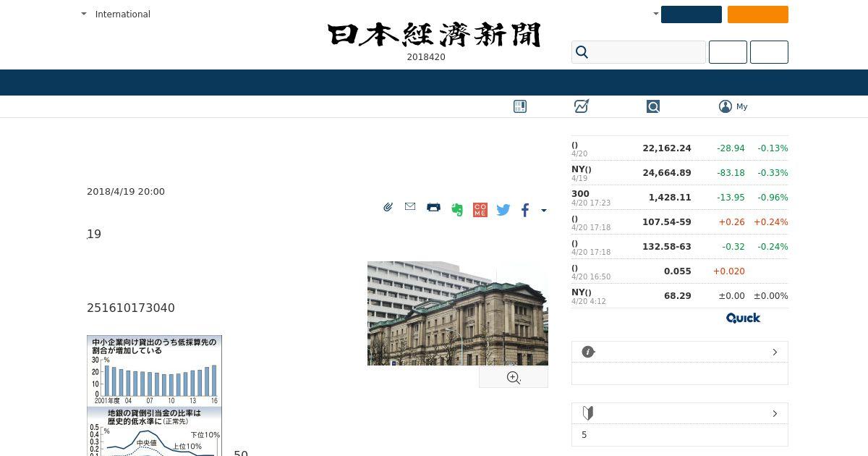Expand more sharing options arrow
Viewport: 868px width, 456px height.
(x=544, y=211)
